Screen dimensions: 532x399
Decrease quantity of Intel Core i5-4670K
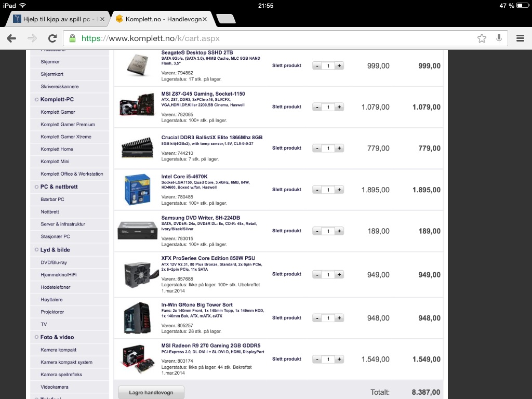tap(317, 190)
